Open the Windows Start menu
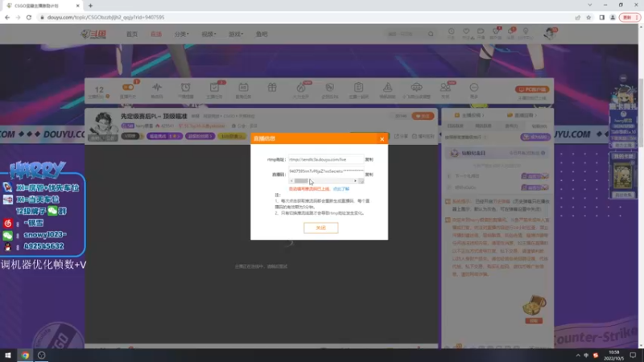The height and width of the screenshot is (362, 644). coord(8,356)
